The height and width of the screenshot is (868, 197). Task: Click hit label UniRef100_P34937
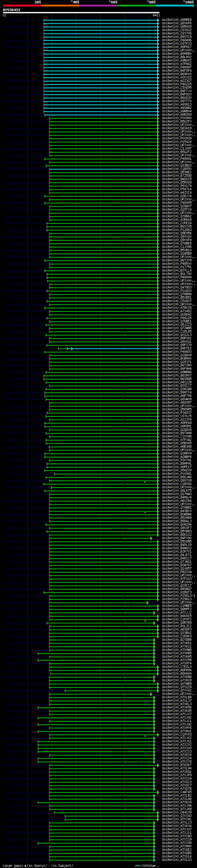[x=177, y=413]
